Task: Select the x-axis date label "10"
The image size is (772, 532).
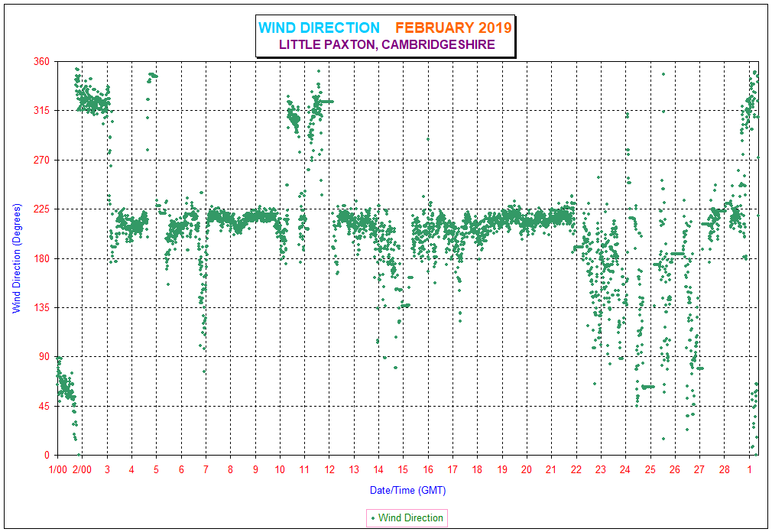Action: (x=280, y=469)
